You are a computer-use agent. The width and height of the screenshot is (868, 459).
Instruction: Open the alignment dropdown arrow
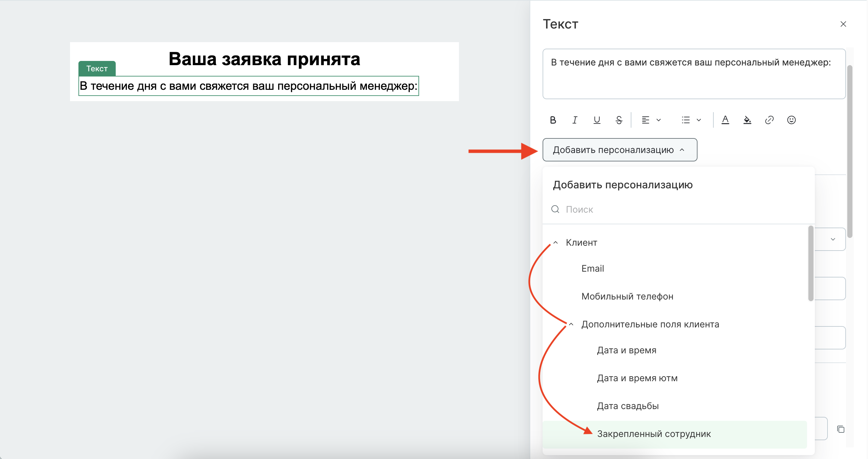point(659,120)
